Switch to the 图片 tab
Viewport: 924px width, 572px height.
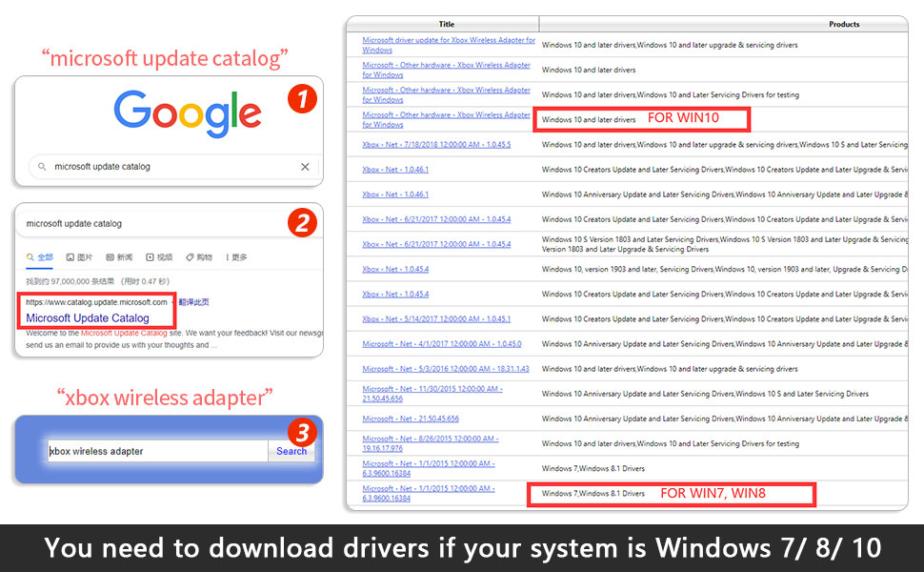(x=80, y=257)
